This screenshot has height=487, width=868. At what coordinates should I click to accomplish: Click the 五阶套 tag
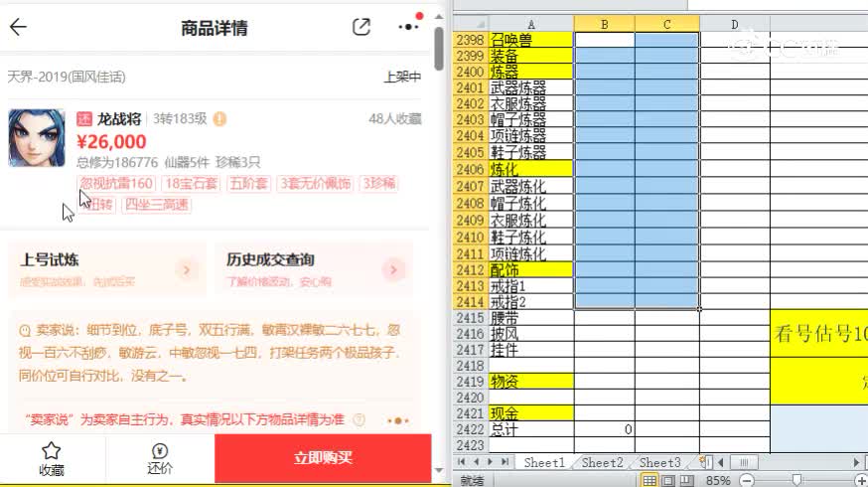pos(248,184)
